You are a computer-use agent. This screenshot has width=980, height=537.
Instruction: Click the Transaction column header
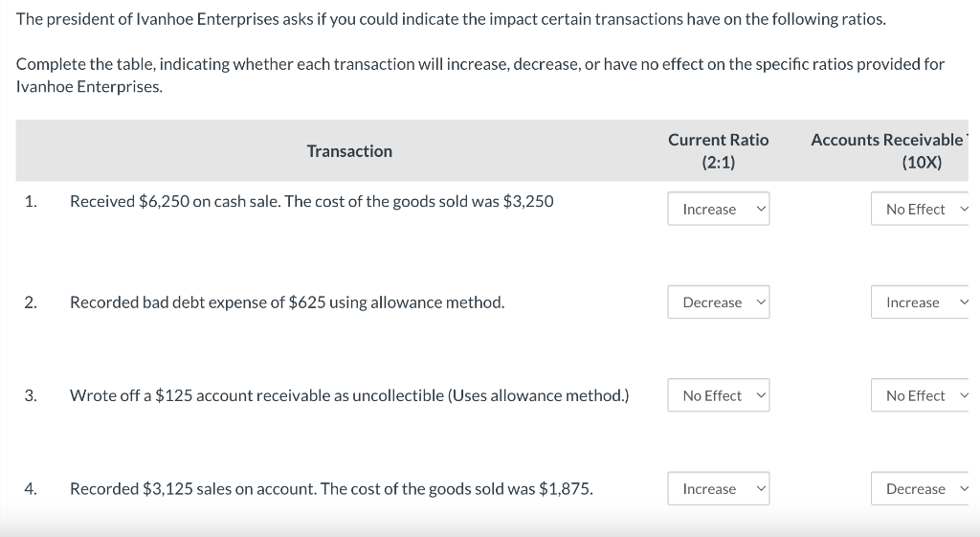pyautogui.click(x=349, y=151)
